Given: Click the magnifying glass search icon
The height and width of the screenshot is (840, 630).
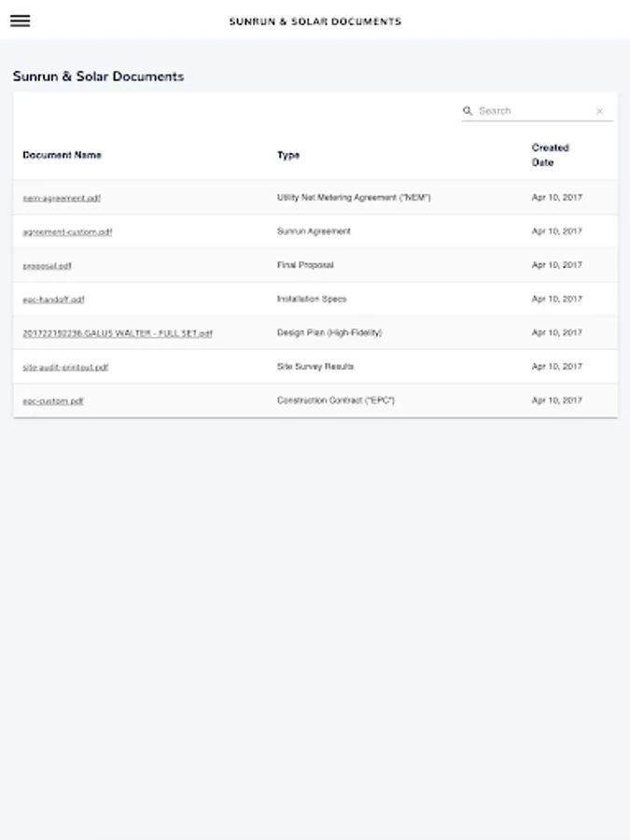Looking at the screenshot, I should point(468,111).
